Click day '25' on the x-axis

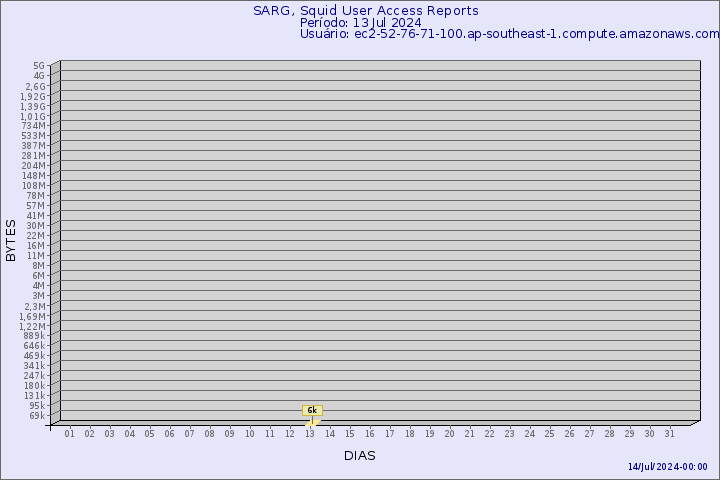click(x=550, y=434)
